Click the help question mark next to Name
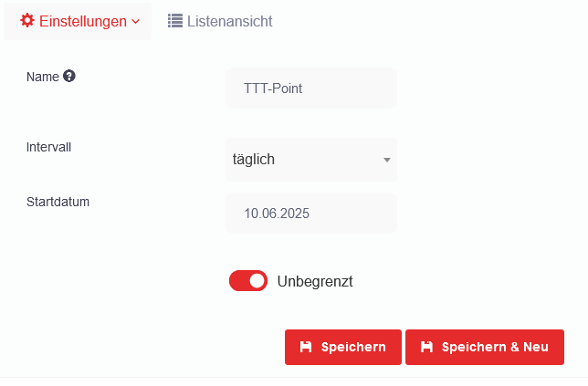This screenshot has height=386, width=588. 69,77
